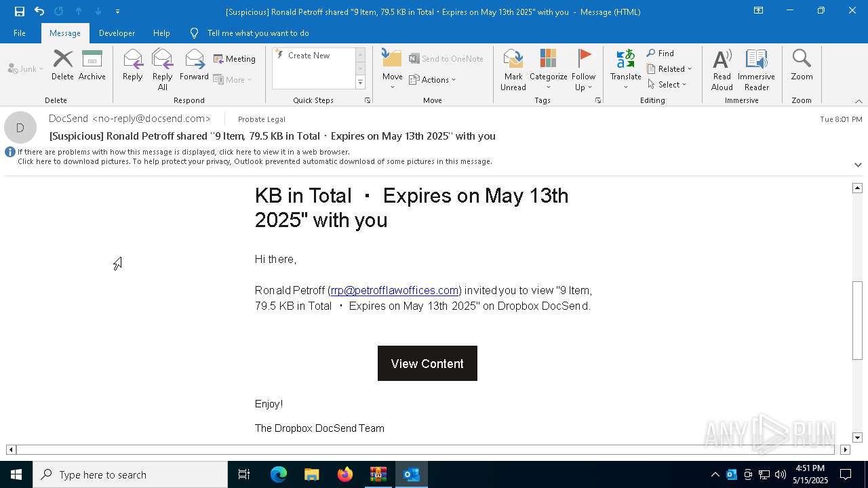Click the Follow Up flag
Screen dimensions: 868x488
(x=583, y=69)
